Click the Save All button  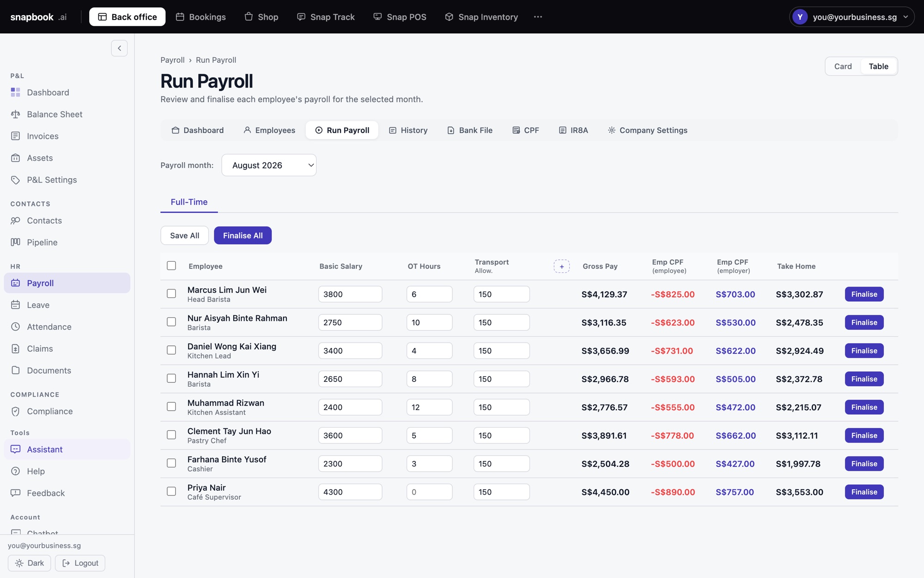pyautogui.click(x=185, y=235)
